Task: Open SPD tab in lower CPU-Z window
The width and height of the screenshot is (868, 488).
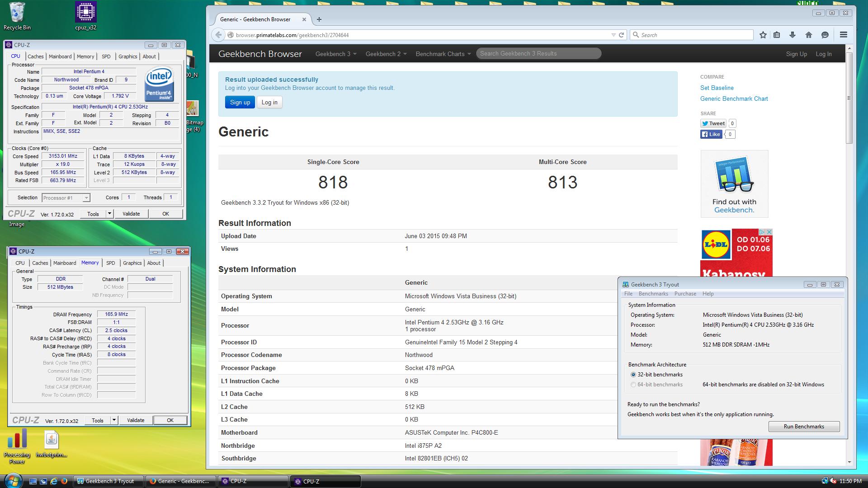Action: click(111, 263)
